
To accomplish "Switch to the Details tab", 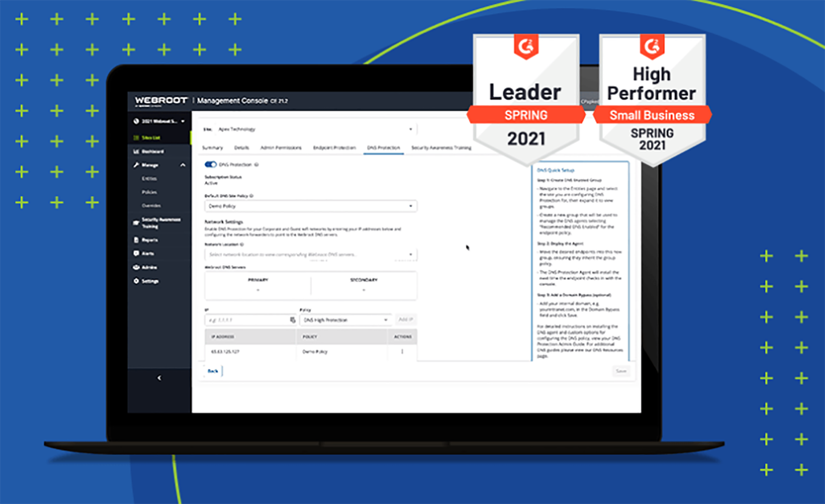I will [x=241, y=148].
